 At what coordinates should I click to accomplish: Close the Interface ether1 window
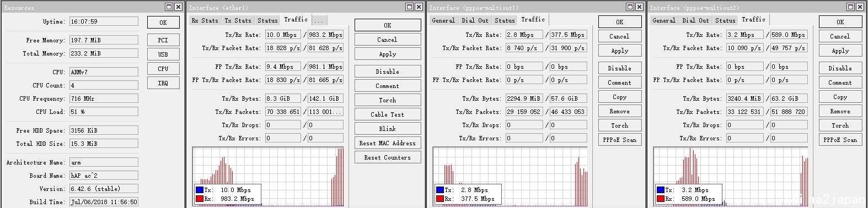[419, 7]
